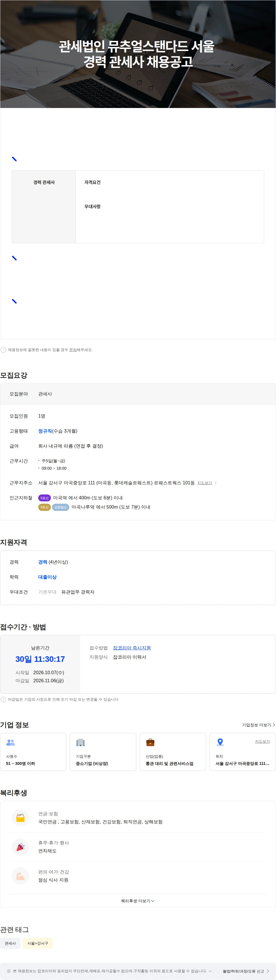Click the 공항철도 line badge
This screenshot has width=276, height=980.
pyautogui.click(x=60, y=507)
